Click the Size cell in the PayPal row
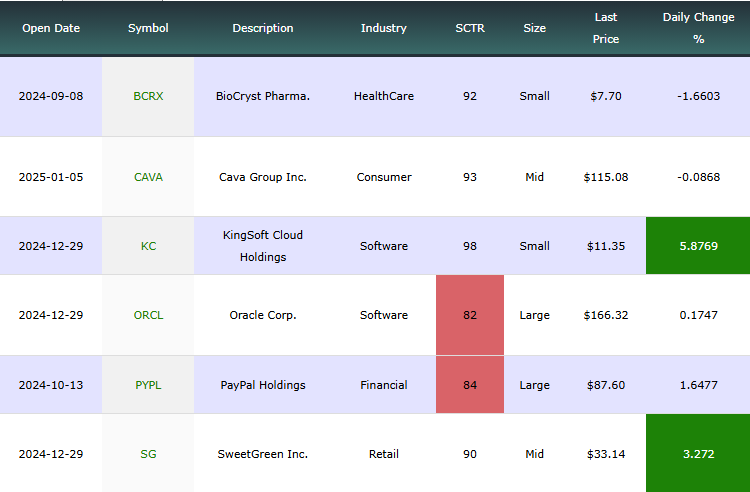This screenshot has height=492, width=750. (534, 385)
